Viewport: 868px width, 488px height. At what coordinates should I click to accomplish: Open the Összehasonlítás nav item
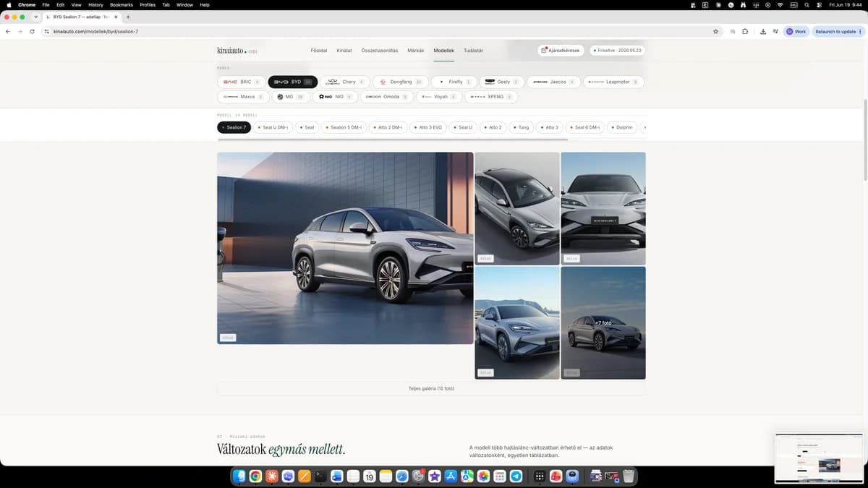[380, 51]
